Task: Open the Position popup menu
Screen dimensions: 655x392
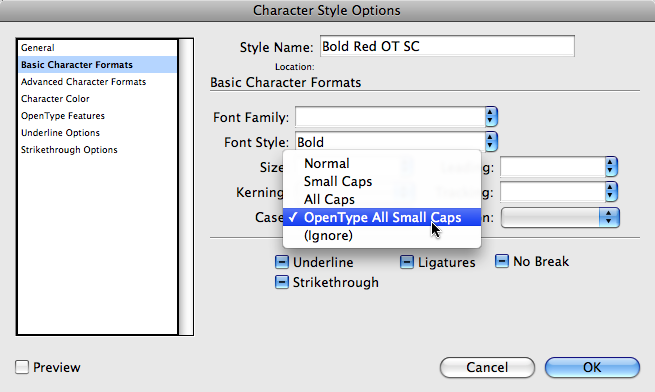Action: tap(560, 217)
